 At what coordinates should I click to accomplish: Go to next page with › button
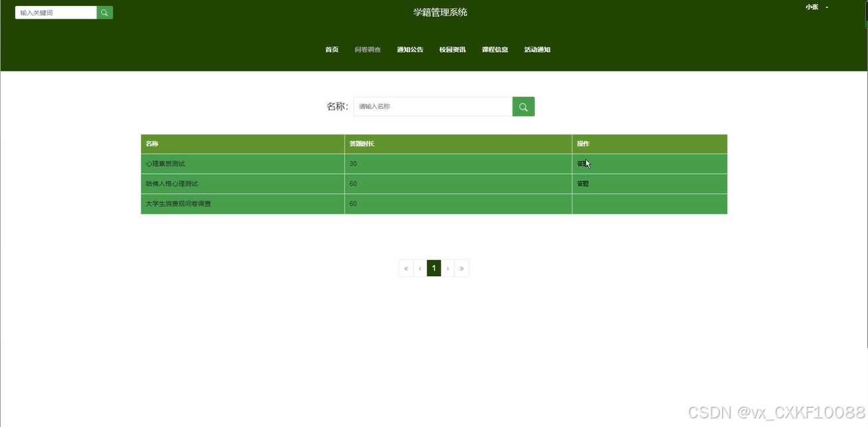coord(448,268)
